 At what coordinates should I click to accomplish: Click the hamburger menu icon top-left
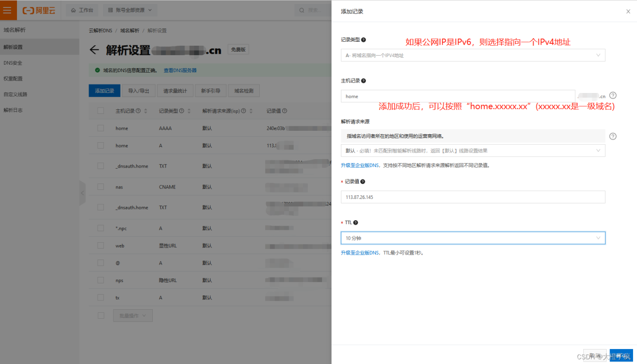point(8,10)
